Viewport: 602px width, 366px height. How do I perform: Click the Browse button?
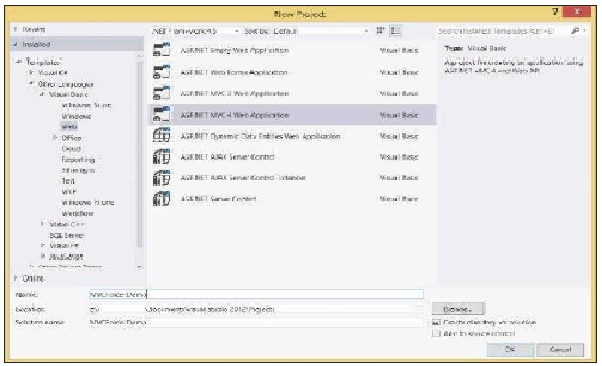click(458, 309)
